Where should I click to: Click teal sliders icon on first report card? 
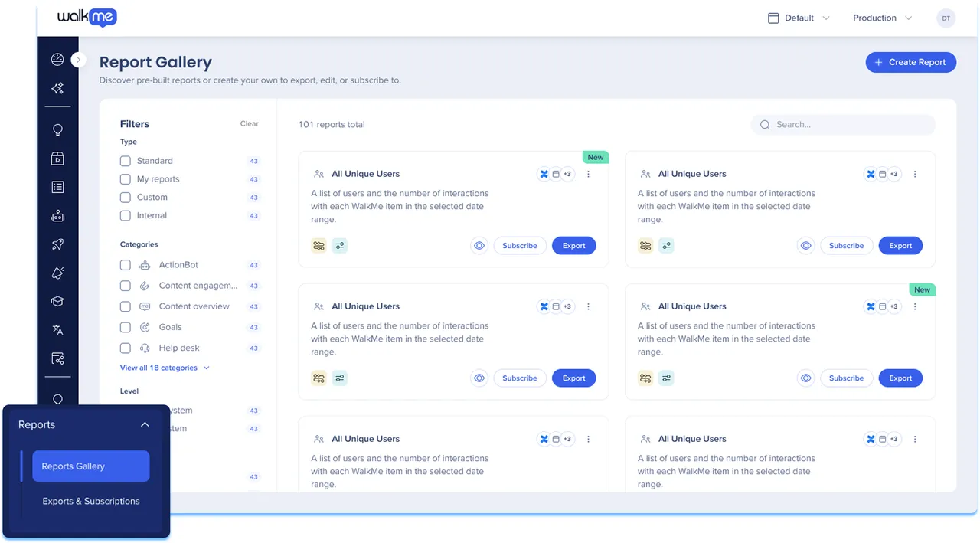(x=339, y=246)
